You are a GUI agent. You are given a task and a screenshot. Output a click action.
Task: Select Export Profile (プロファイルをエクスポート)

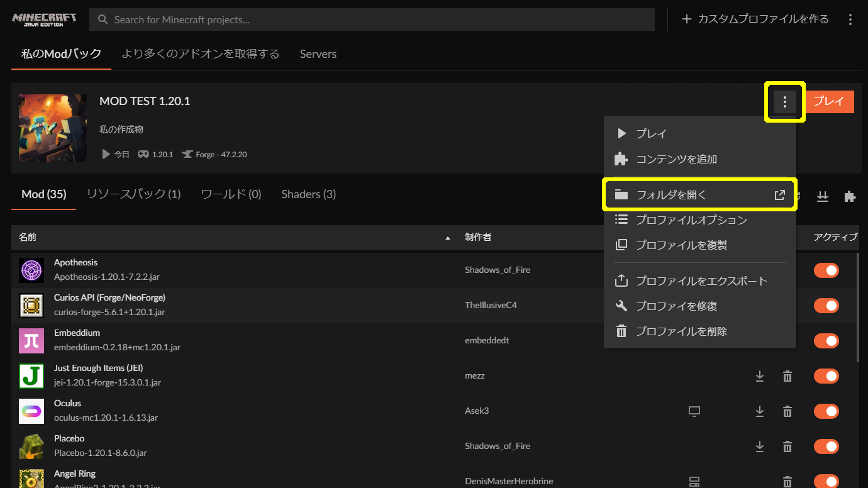tap(699, 280)
